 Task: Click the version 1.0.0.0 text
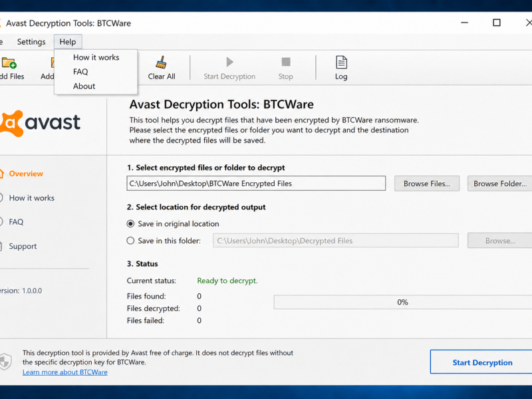pyautogui.click(x=21, y=291)
